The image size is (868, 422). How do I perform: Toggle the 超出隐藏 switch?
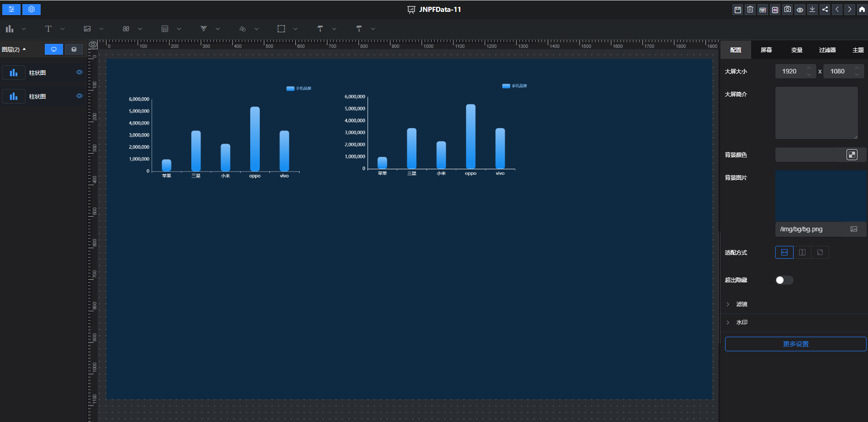pyautogui.click(x=784, y=280)
